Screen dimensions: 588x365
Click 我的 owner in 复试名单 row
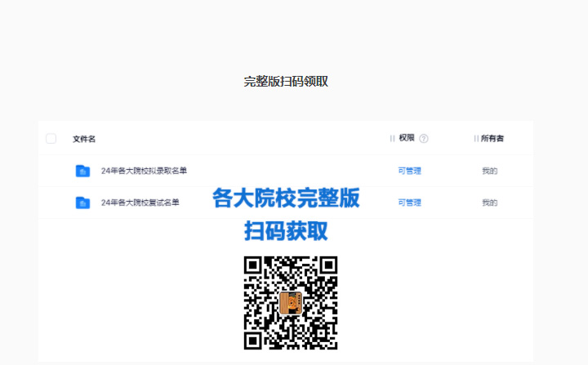pos(490,203)
